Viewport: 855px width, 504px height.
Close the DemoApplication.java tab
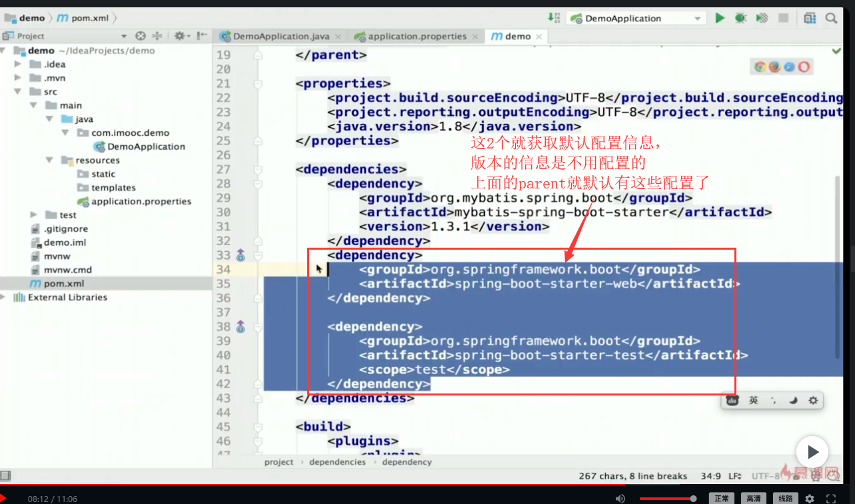point(337,37)
